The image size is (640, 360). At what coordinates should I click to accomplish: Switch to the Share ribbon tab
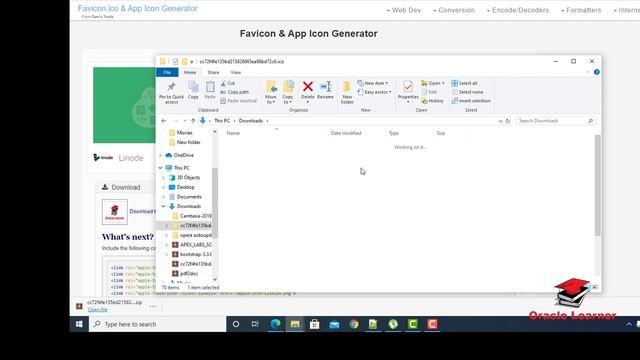click(x=213, y=72)
